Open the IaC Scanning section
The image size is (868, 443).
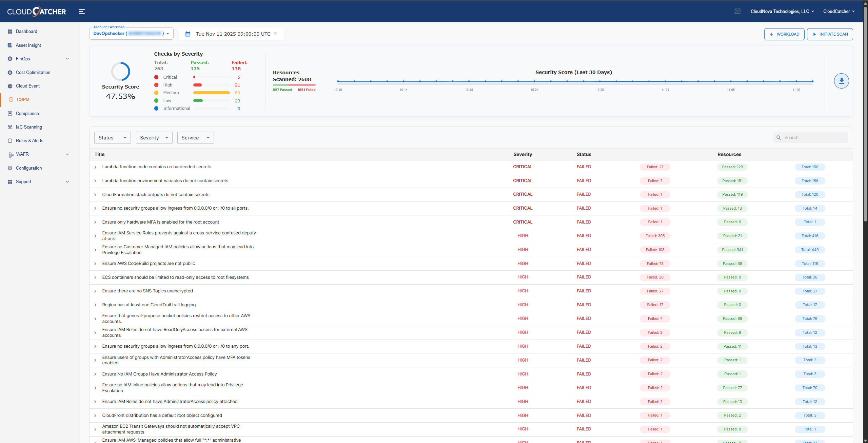pos(29,127)
